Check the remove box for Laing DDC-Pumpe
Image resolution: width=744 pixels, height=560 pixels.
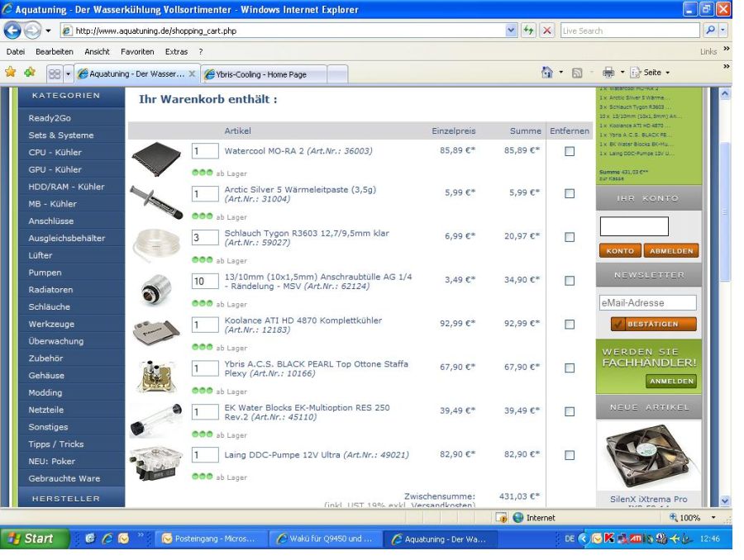click(x=570, y=455)
